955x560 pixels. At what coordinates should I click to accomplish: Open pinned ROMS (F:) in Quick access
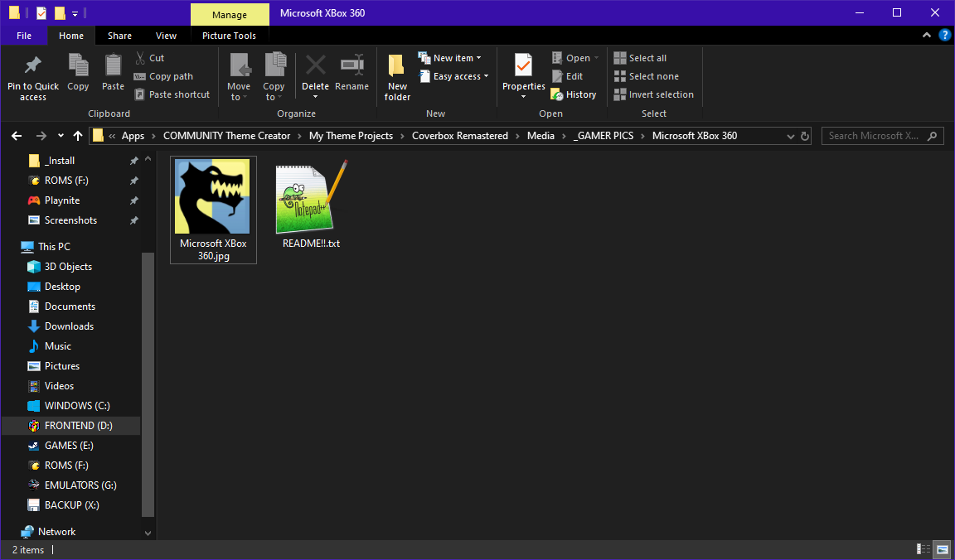pyautogui.click(x=65, y=180)
